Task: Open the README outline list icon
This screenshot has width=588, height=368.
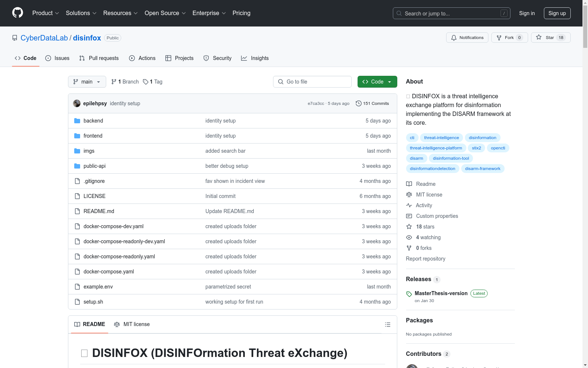Action: (x=387, y=325)
